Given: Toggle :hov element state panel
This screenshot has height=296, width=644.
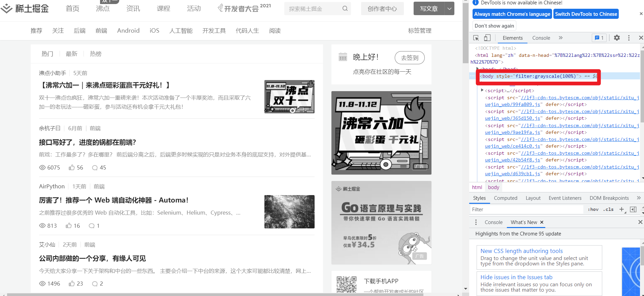Looking at the screenshot, I should tap(593, 209).
